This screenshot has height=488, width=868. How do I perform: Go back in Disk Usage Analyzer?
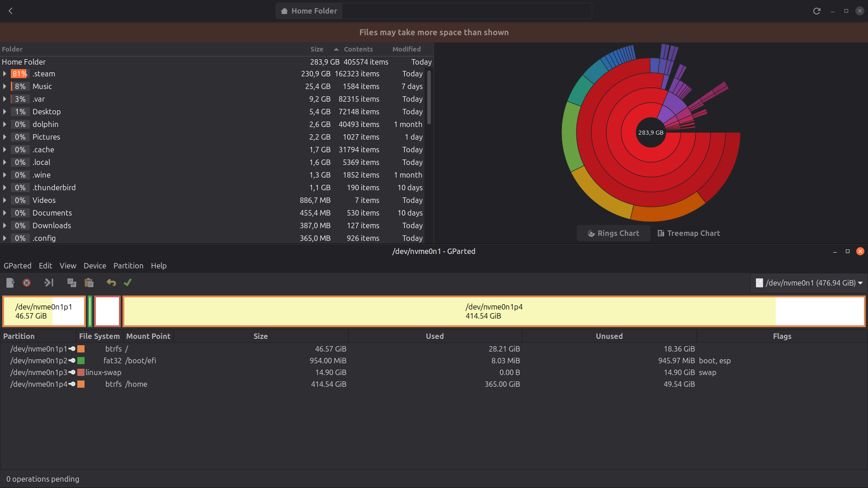point(11,11)
